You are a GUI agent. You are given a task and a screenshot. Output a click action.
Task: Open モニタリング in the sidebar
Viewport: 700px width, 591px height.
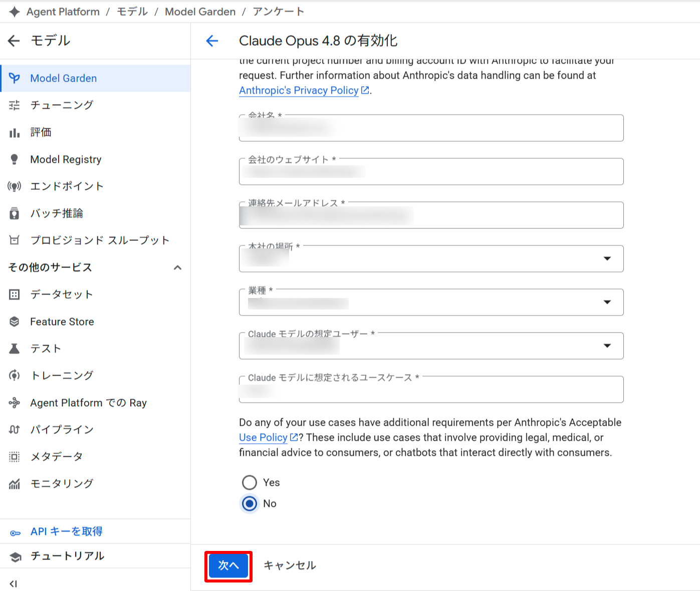[95, 484]
